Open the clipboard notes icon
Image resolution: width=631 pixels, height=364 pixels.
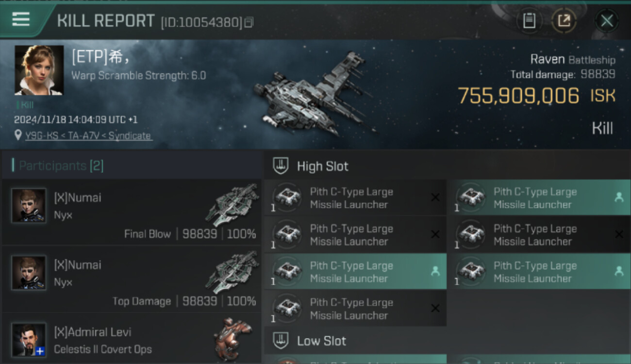[529, 21]
